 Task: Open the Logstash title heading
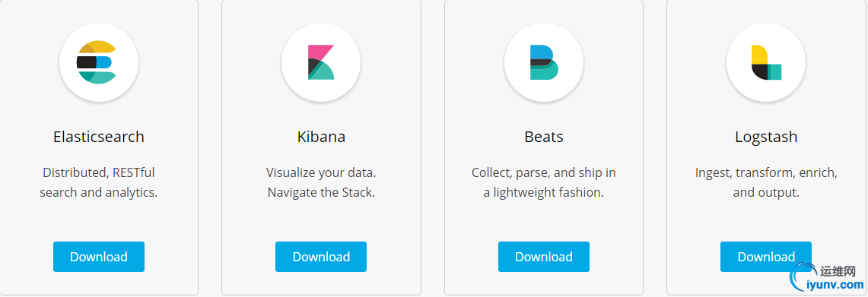click(x=766, y=137)
